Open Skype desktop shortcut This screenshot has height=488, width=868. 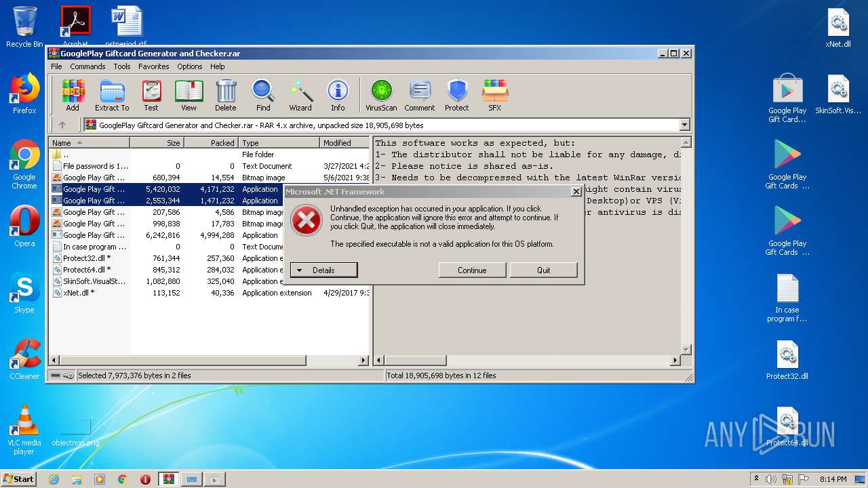pos(24,293)
